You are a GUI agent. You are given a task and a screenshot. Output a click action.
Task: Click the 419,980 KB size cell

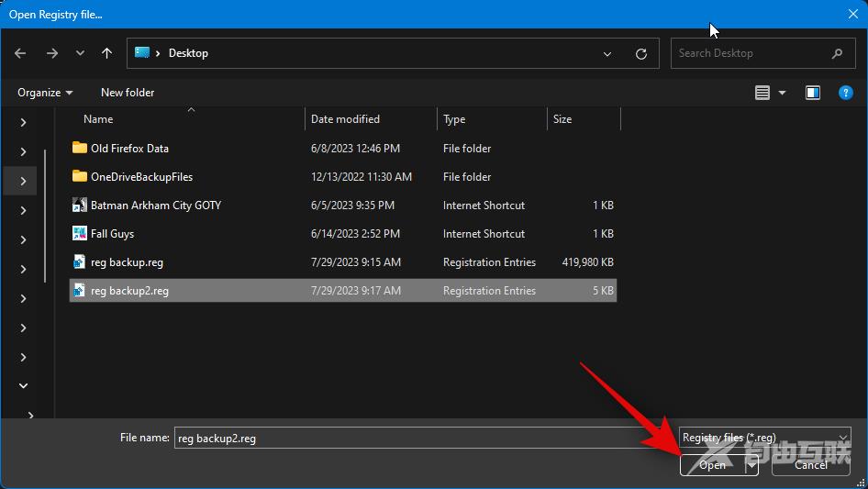coord(588,262)
